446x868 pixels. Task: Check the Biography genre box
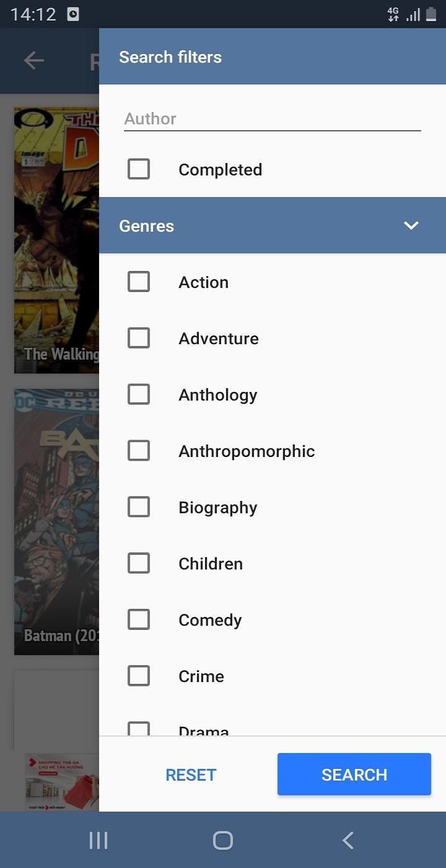[139, 507]
